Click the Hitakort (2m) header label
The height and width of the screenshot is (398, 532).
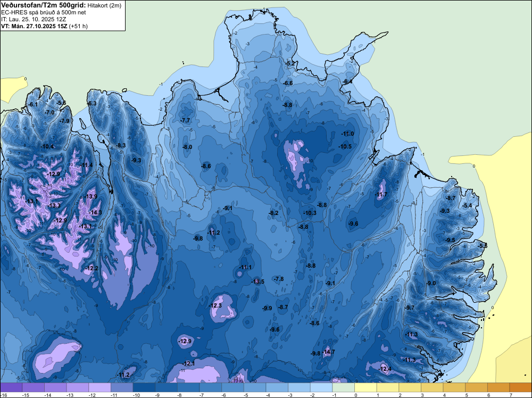point(104,5)
